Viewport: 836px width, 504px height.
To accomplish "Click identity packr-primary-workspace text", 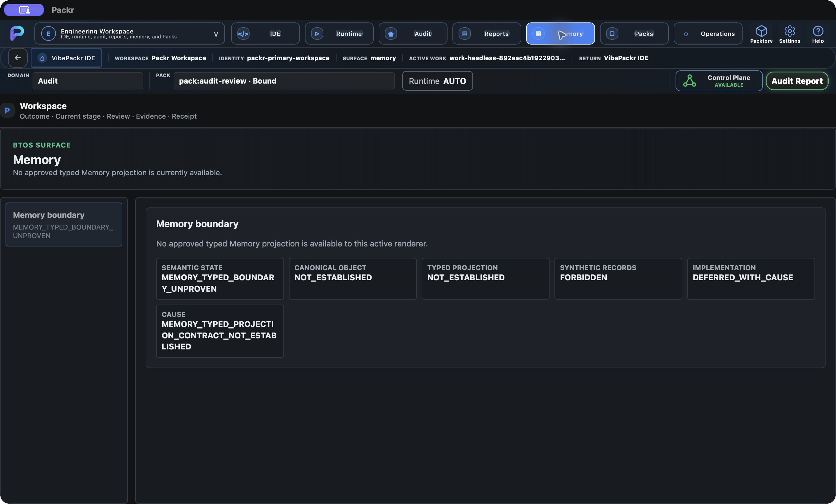I will (288, 58).
